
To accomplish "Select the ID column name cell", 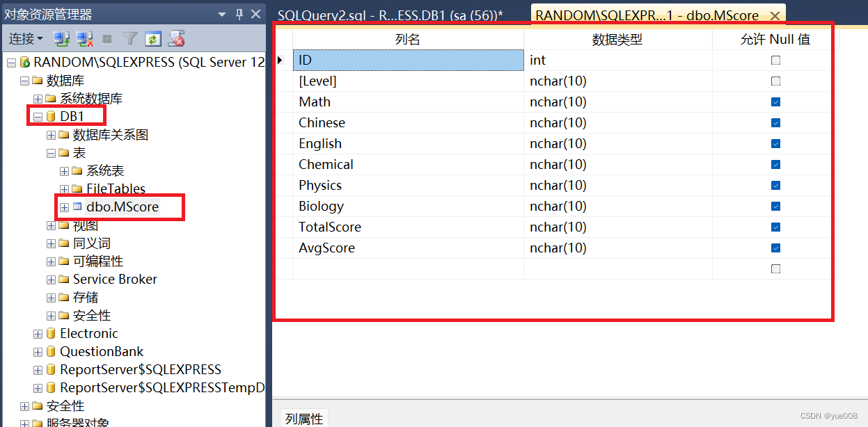I will 408,61.
